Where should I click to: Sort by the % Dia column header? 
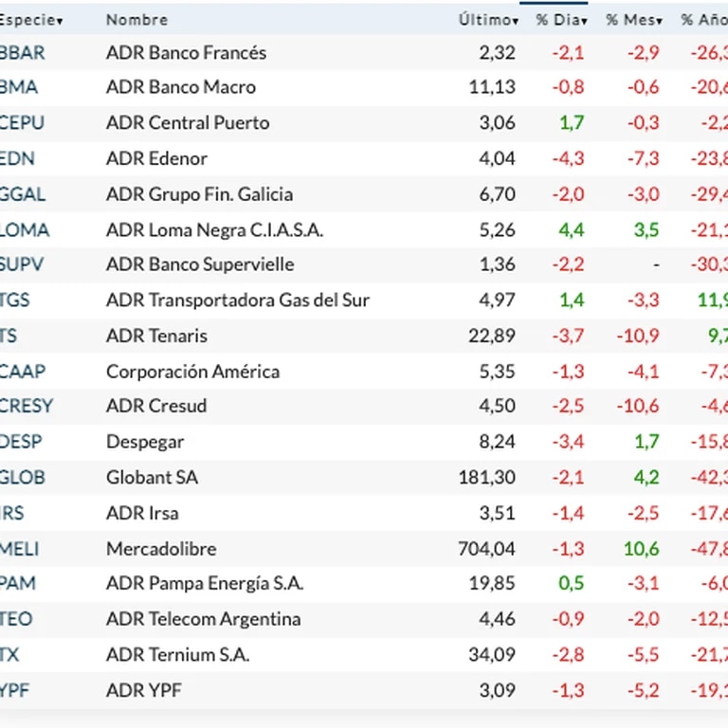[x=562, y=20]
